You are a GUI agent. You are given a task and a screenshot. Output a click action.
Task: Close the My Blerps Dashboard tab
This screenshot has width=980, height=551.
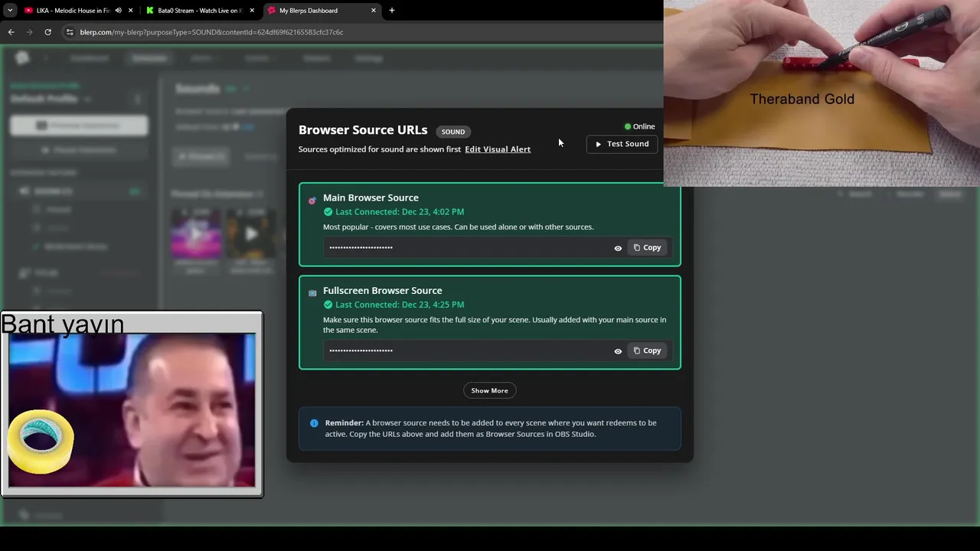[374, 11]
